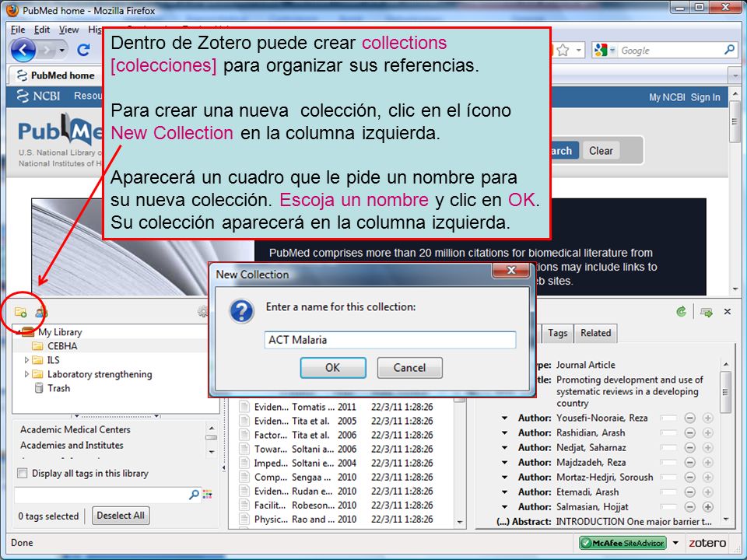Click the multicolor tag options icon
This screenshot has height=560, width=747.
click(207, 495)
